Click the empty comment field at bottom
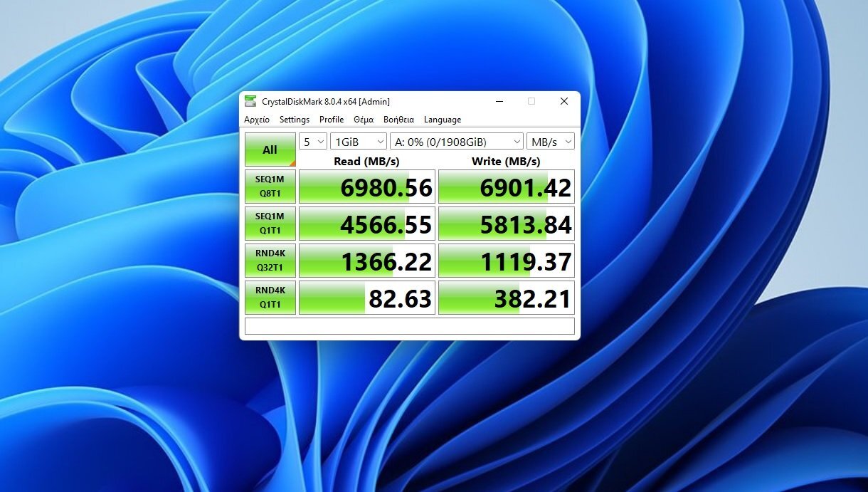The image size is (868, 492). (x=410, y=326)
